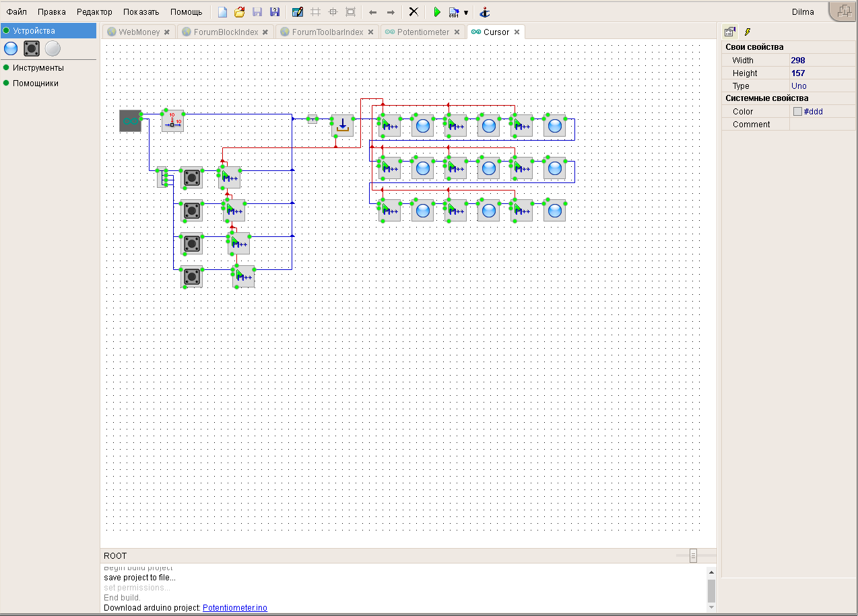Open a project with the folder icon
This screenshot has height=616, width=858.
coord(239,12)
